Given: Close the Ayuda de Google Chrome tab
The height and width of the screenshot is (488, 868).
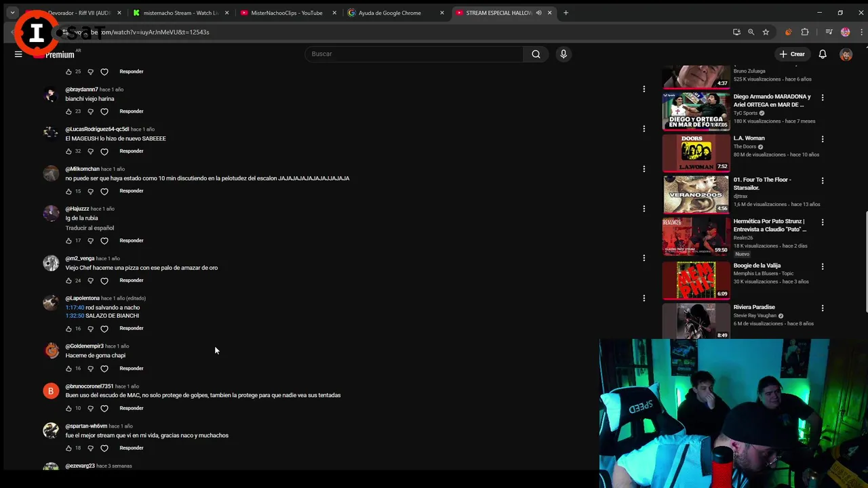Looking at the screenshot, I should pos(442,13).
